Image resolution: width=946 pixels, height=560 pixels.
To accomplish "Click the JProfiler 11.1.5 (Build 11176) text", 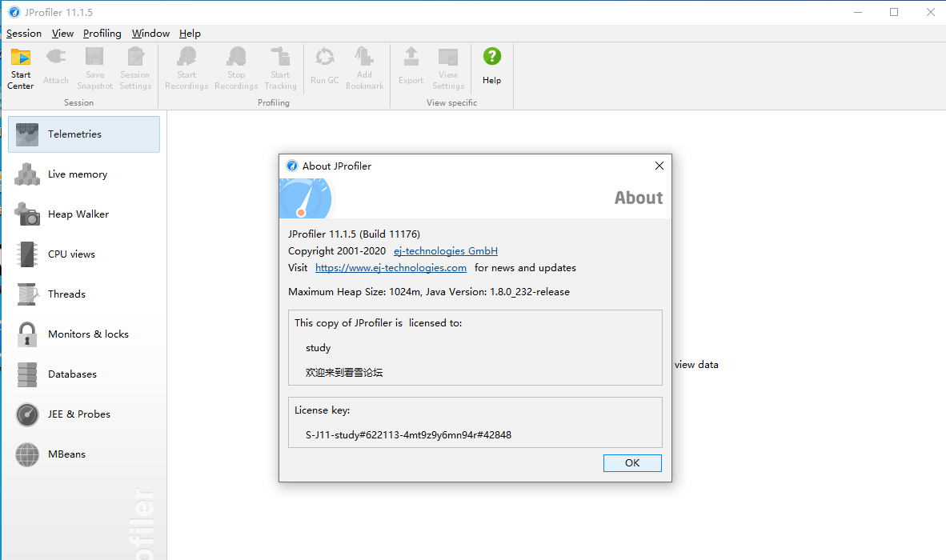I will tap(354, 234).
